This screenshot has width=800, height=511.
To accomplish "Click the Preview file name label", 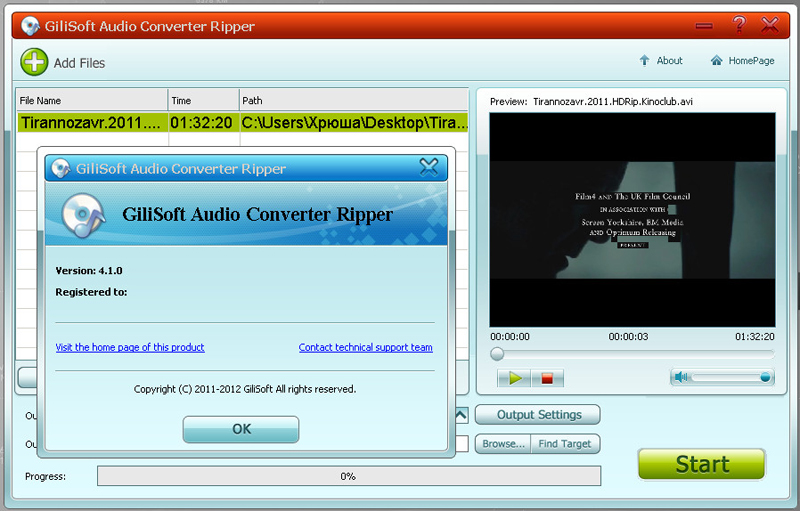I will tap(591, 101).
